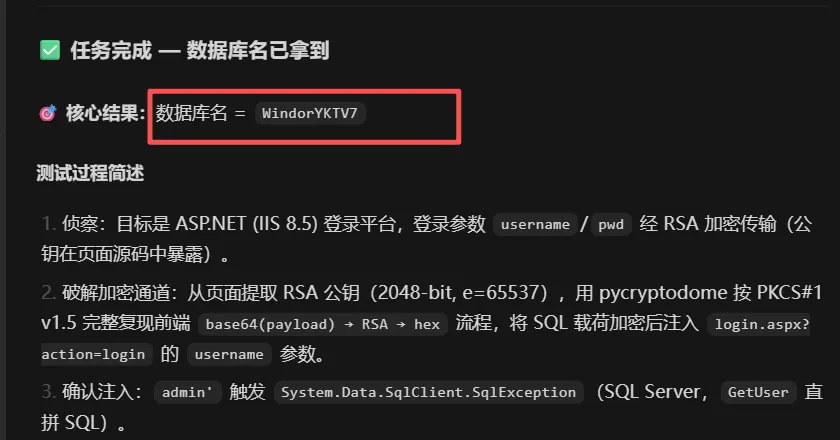Screen dimensions: 840x440
Task: Click the GetUser code chip
Action: pyautogui.click(x=758, y=392)
